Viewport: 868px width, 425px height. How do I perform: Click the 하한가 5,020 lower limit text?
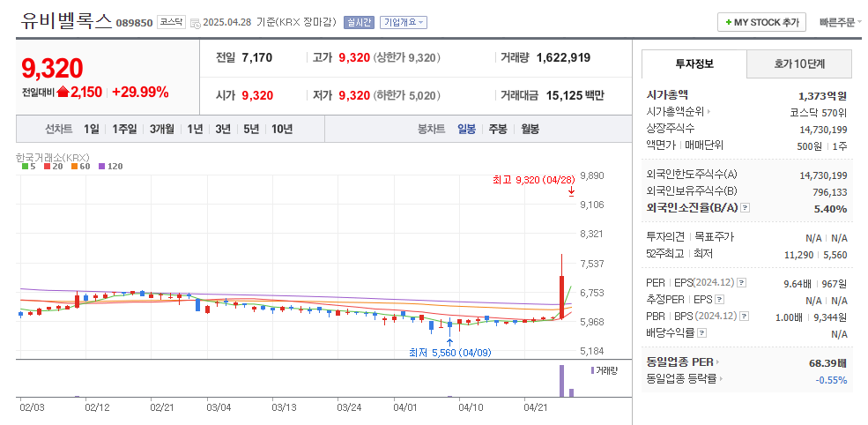407,95
